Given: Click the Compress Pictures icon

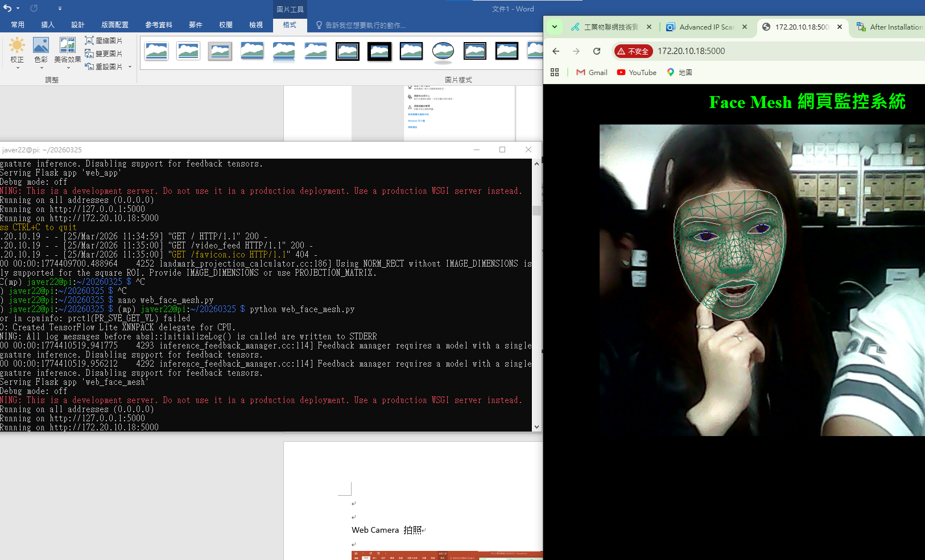Looking at the screenshot, I should (x=89, y=40).
